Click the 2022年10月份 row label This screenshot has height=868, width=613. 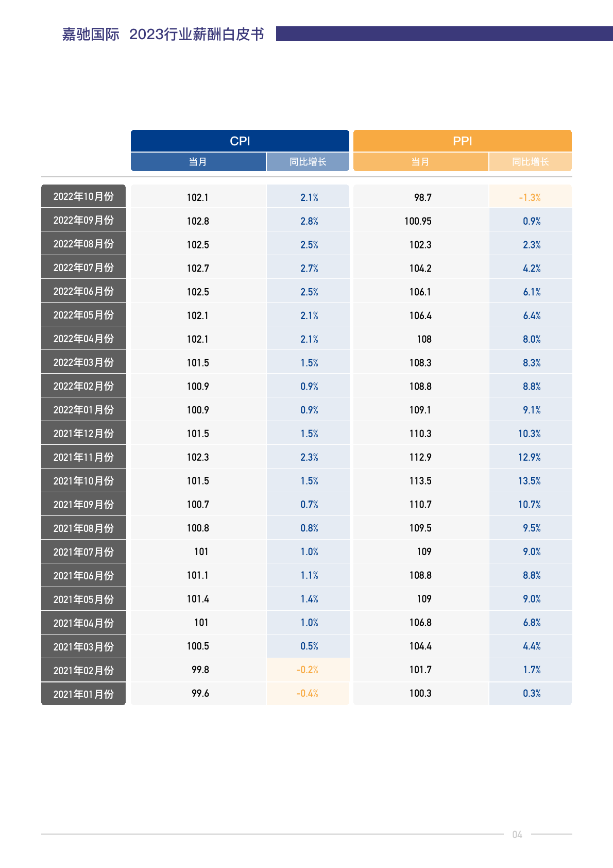tap(83, 196)
